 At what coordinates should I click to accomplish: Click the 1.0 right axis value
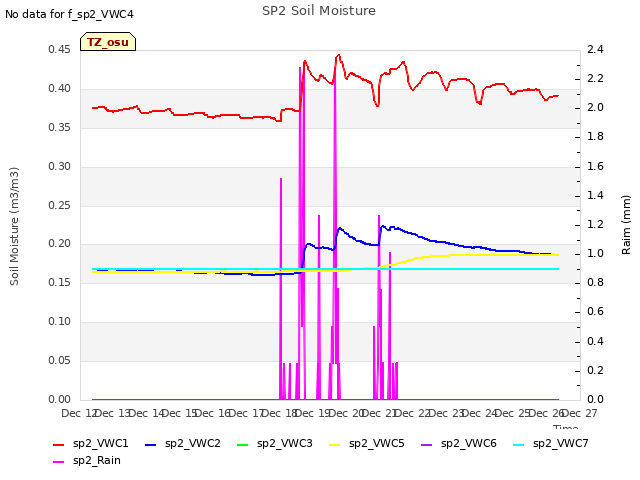[x=595, y=253]
